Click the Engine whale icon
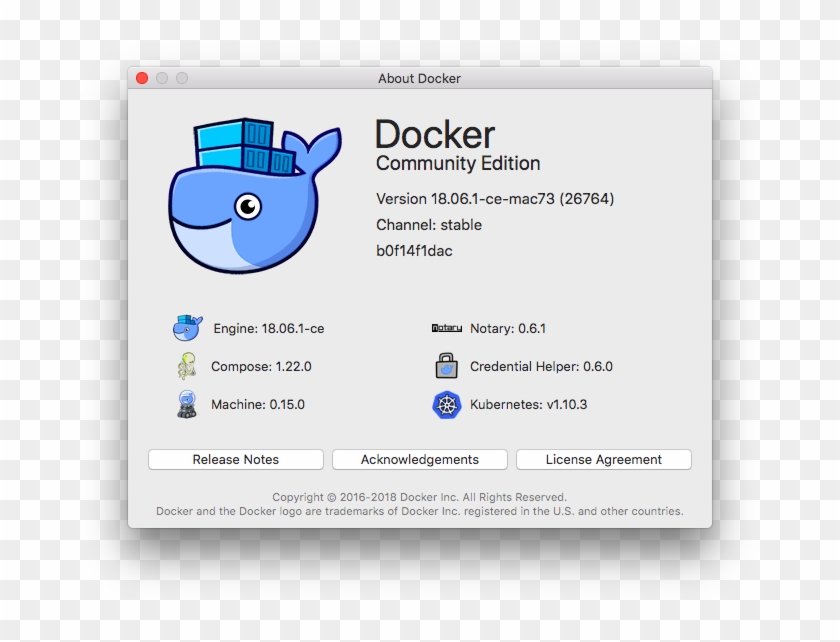This screenshot has height=642, width=840. [188, 328]
